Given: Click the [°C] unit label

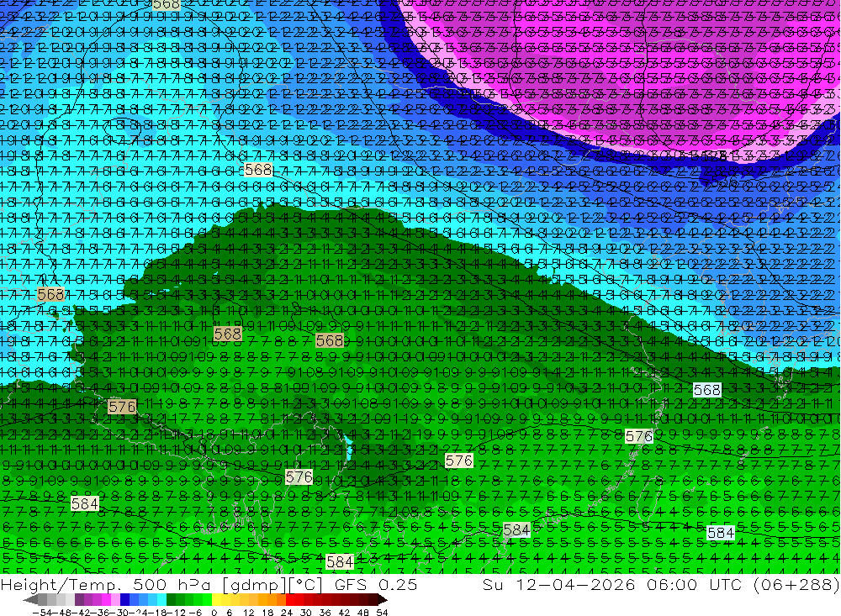Looking at the screenshot, I should pyautogui.click(x=305, y=585).
